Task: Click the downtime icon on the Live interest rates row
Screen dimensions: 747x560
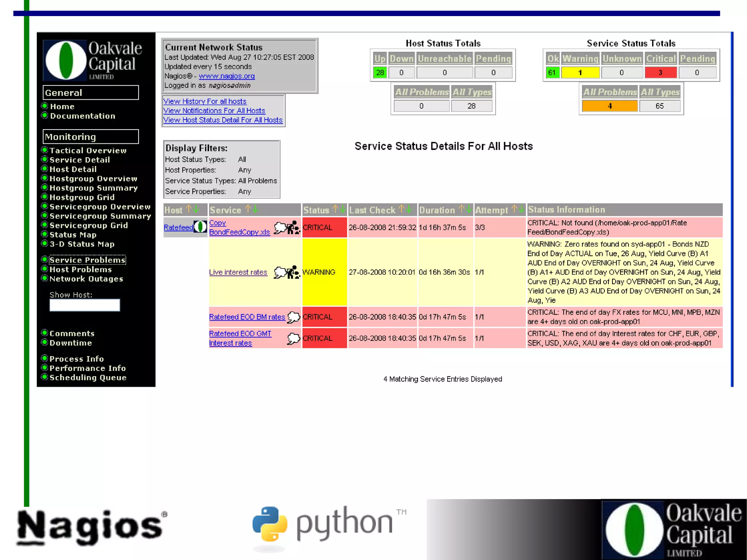Action: [293, 272]
